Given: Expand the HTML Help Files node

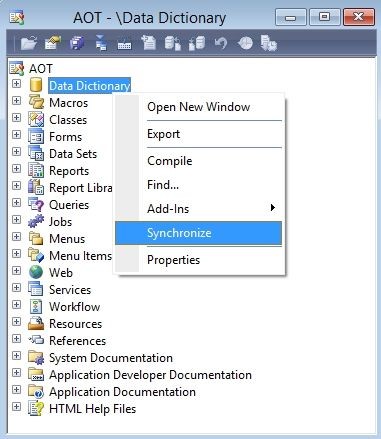Looking at the screenshot, I should (x=16, y=407).
